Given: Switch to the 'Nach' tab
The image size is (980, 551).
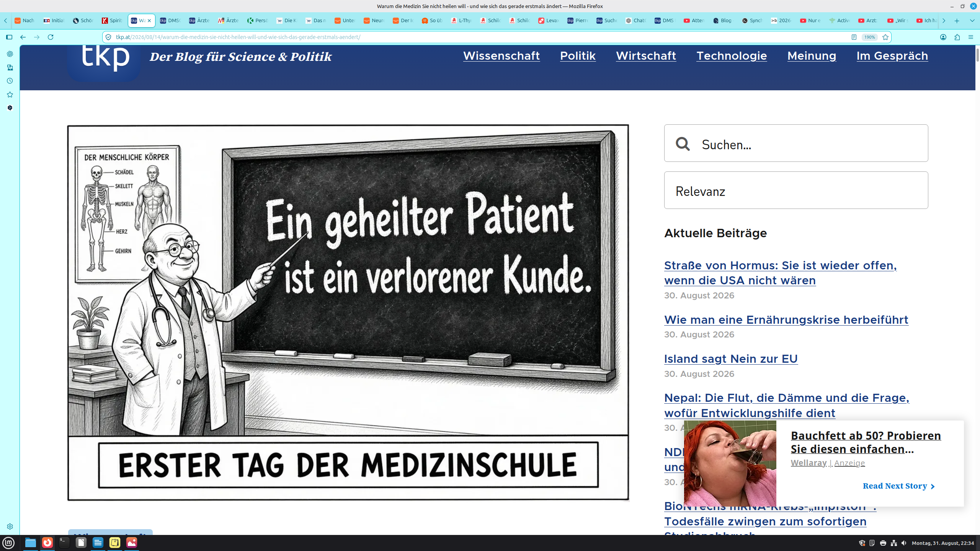Looking at the screenshot, I should 25,21.
